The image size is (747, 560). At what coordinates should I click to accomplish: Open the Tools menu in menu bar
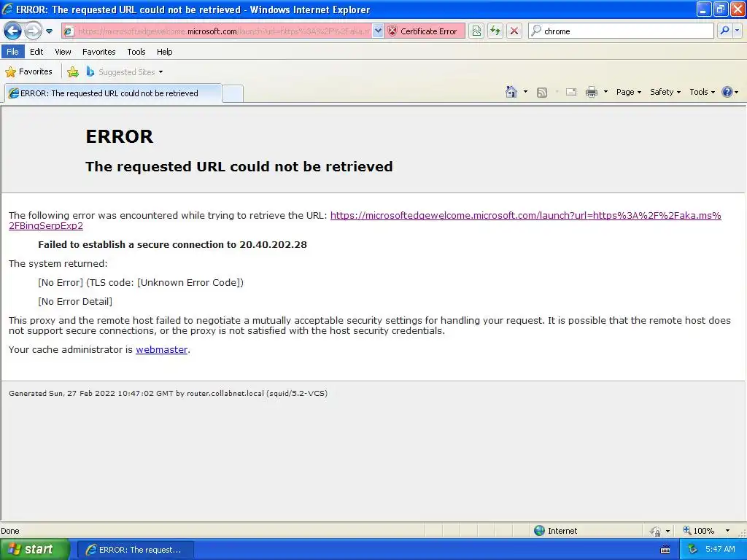(x=136, y=52)
